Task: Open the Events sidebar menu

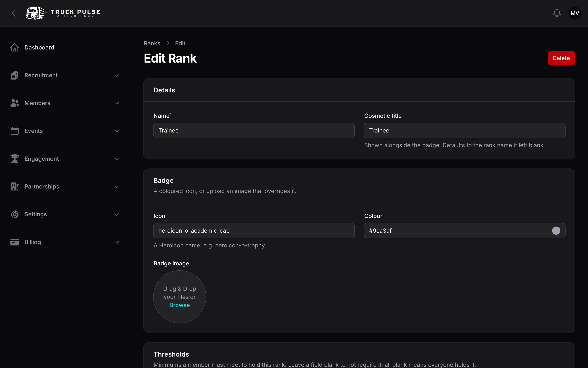Action: click(33, 131)
